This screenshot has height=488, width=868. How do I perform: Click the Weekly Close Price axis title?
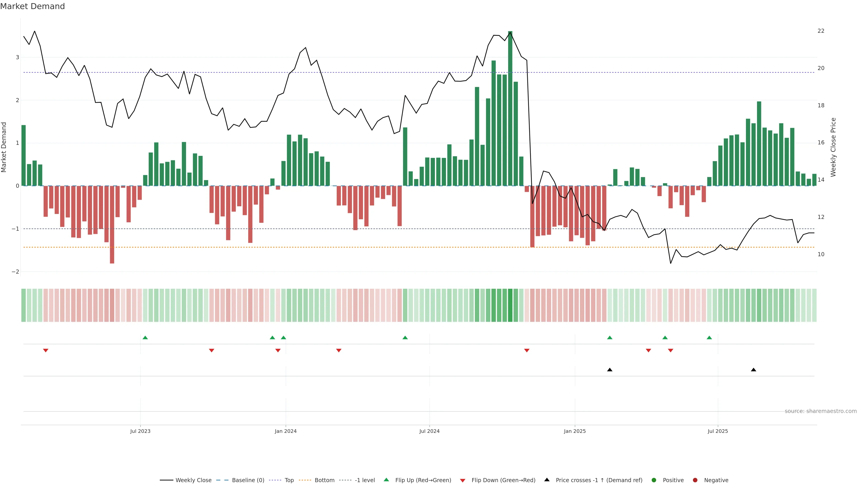tap(833, 147)
